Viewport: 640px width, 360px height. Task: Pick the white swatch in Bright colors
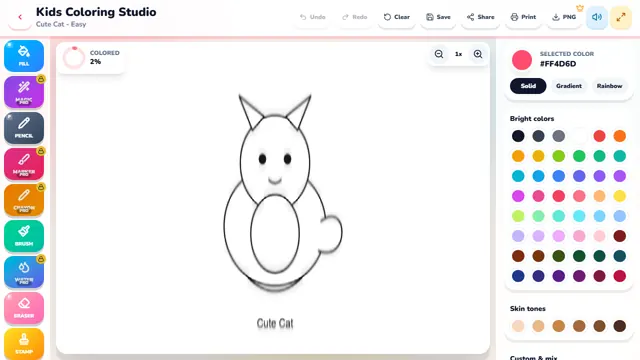coord(579,136)
